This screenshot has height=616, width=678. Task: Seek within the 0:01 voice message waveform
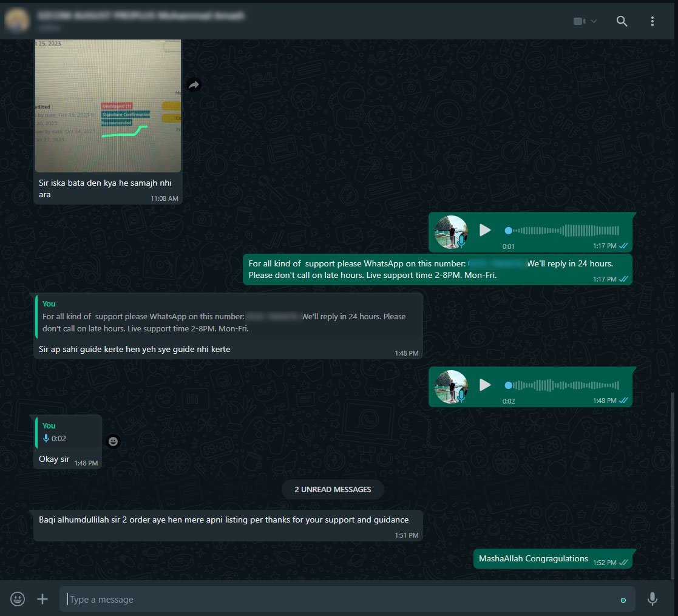[x=561, y=231]
